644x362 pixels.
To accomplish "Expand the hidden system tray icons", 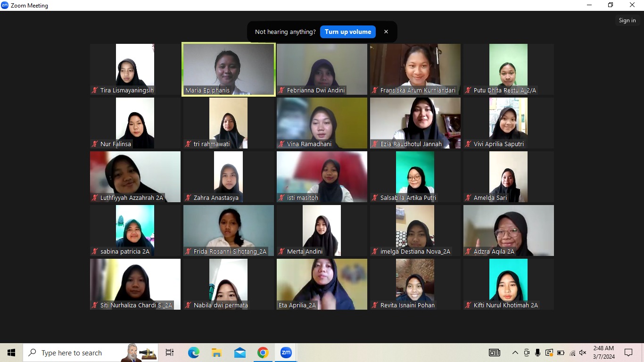I will coord(515,353).
